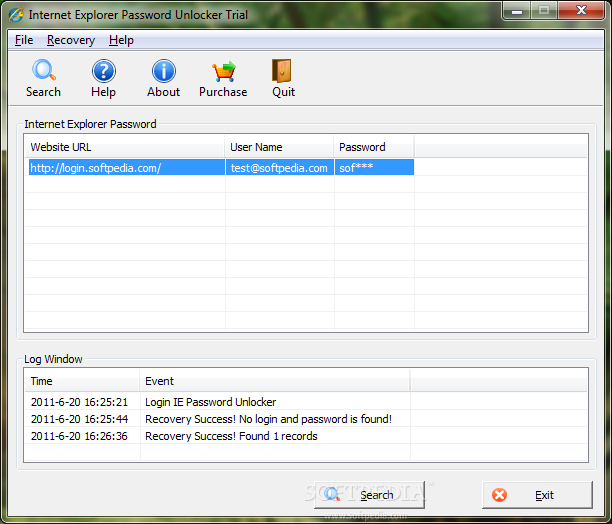Image resolution: width=612 pixels, height=524 pixels.
Task: Click the Search magnifier toolbar icon
Action: click(43, 71)
